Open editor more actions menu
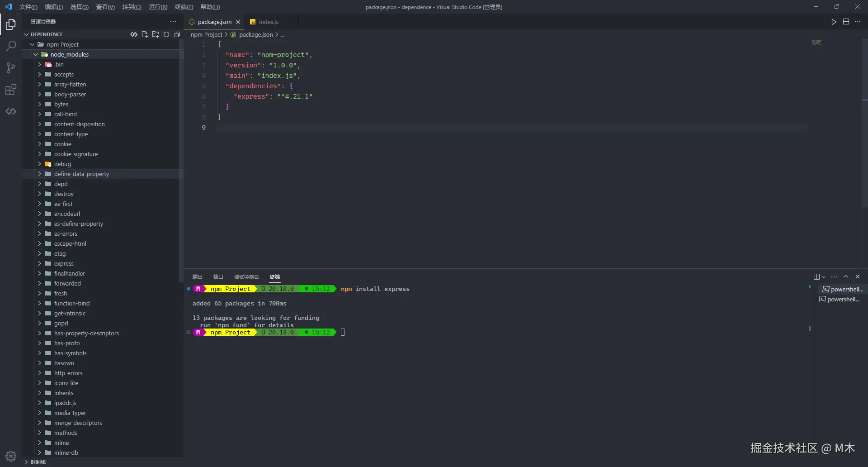868x467 pixels. [x=858, y=22]
